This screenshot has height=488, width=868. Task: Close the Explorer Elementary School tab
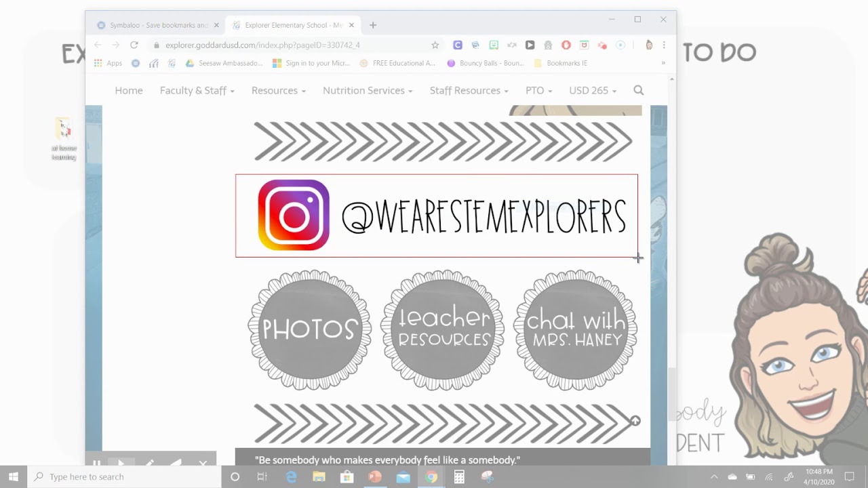pos(351,25)
